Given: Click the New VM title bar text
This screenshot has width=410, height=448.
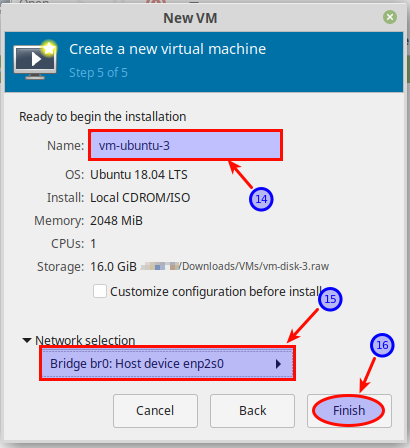Looking at the screenshot, I should click(x=190, y=18).
